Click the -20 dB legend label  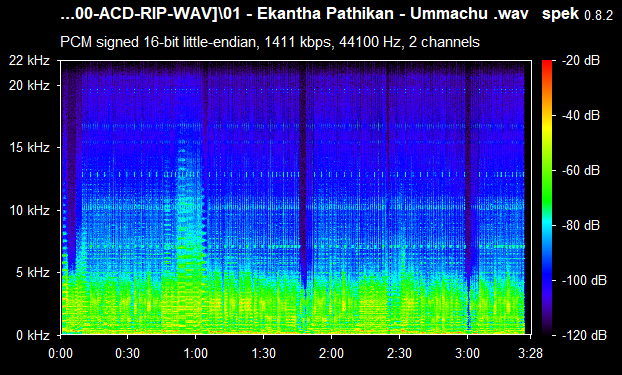click(581, 60)
